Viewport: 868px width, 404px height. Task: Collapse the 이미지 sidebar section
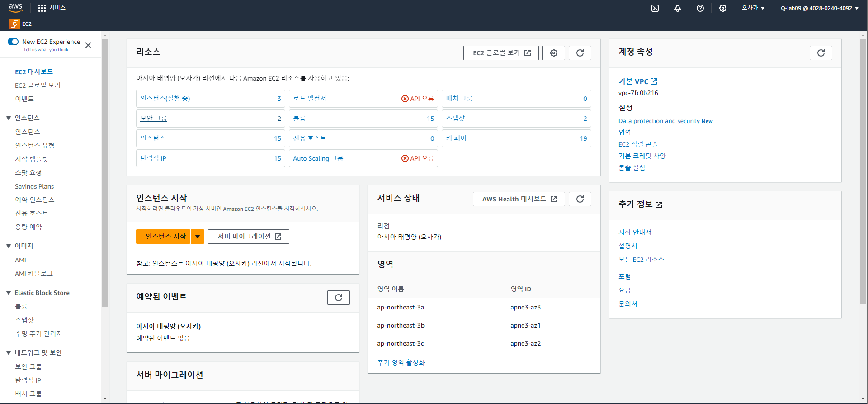click(x=8, y=246)
